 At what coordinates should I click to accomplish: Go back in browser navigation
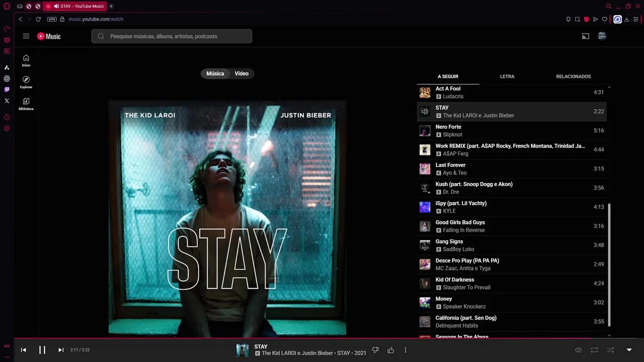tap(20, 19)
